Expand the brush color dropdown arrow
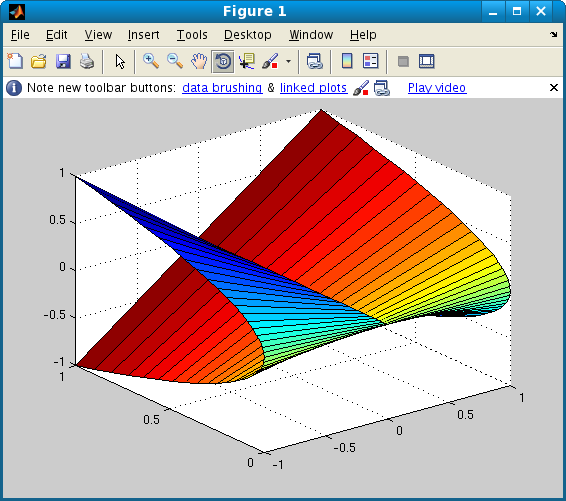The width and height of the screenshot is (566, 501). click(x=288, y=61)
